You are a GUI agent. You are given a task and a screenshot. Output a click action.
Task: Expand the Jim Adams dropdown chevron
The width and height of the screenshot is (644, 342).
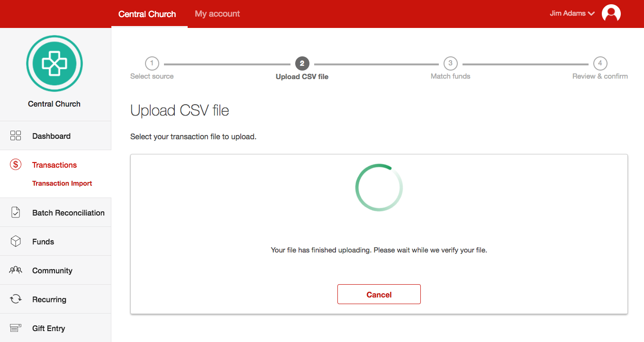point(591,14)
